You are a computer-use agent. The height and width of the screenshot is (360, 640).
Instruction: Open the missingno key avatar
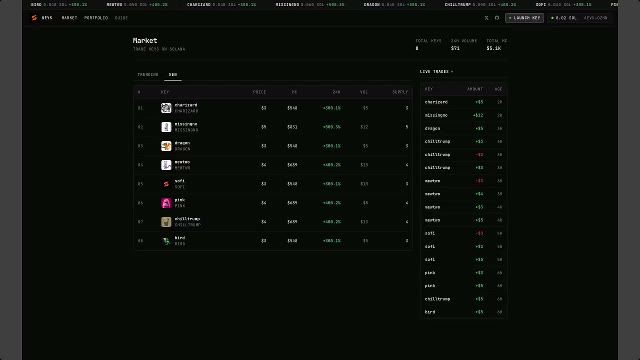(166, 127)
